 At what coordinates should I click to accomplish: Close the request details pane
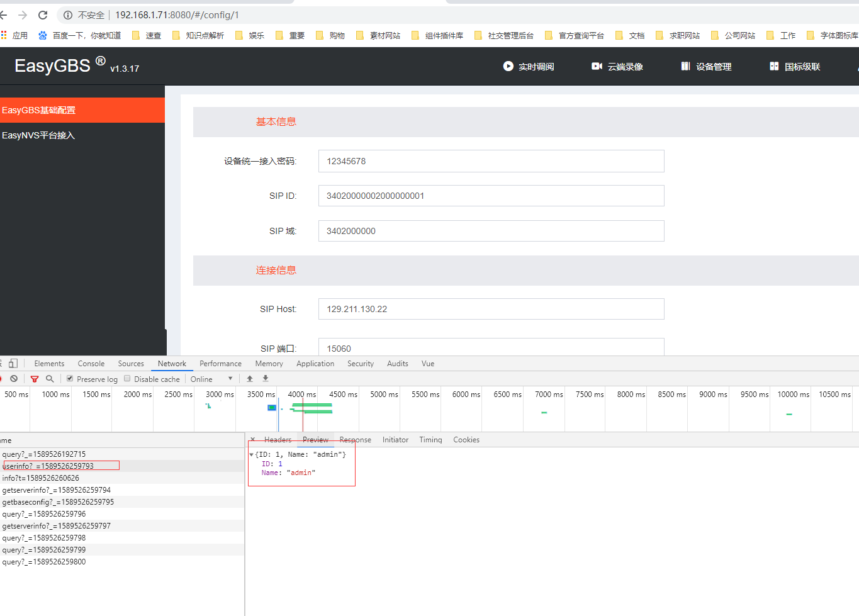click(253, 440)
